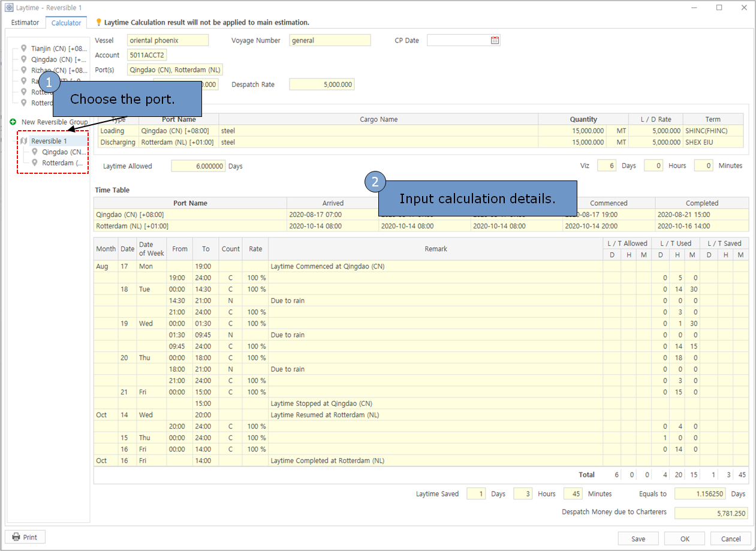This screenshot has width=756, height=551.
Task: Click the Date of Week column header
Action: click(151, 249)
